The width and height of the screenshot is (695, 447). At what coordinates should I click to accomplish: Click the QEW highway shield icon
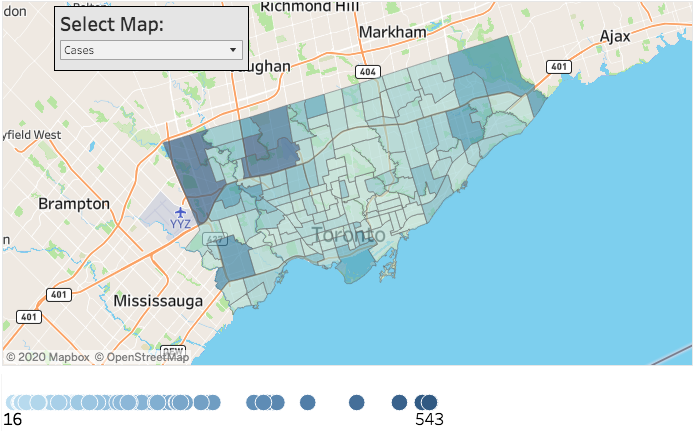173,353
